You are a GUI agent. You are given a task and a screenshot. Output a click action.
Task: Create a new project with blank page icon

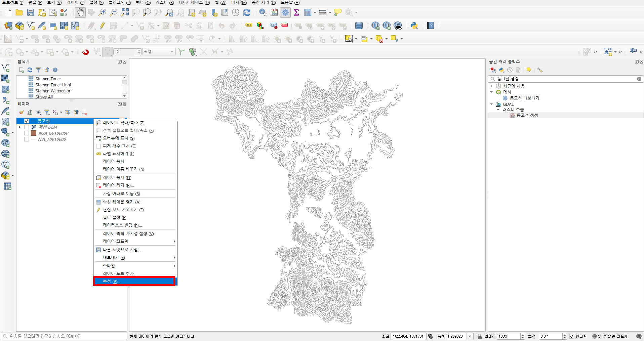8,13
